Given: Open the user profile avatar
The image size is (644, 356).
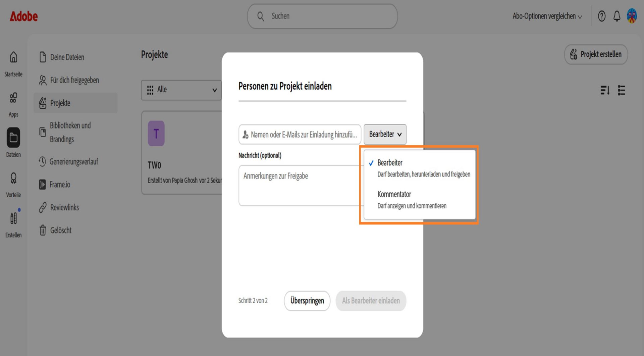Looking at the screenshot, I should 632,16.
